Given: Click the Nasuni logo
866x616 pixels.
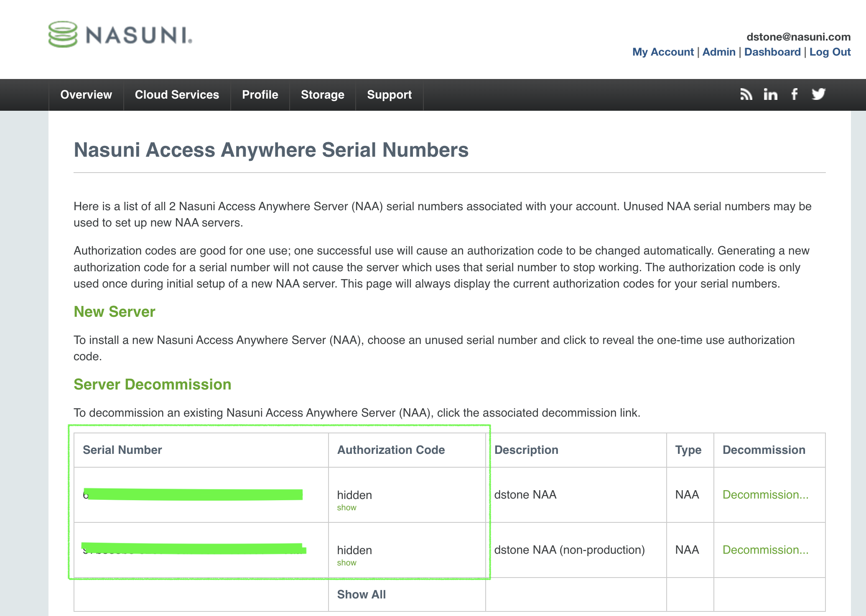Looking at the screenshot, I should [120, 34].
